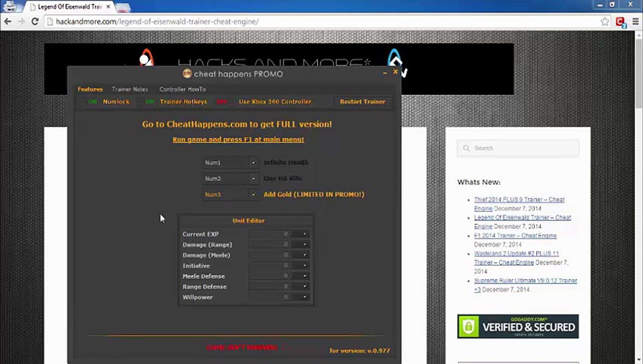The height and width of the screenshot is (364, 643).
Task: Click the browser address bar URL
Action: tap(157, 22)
